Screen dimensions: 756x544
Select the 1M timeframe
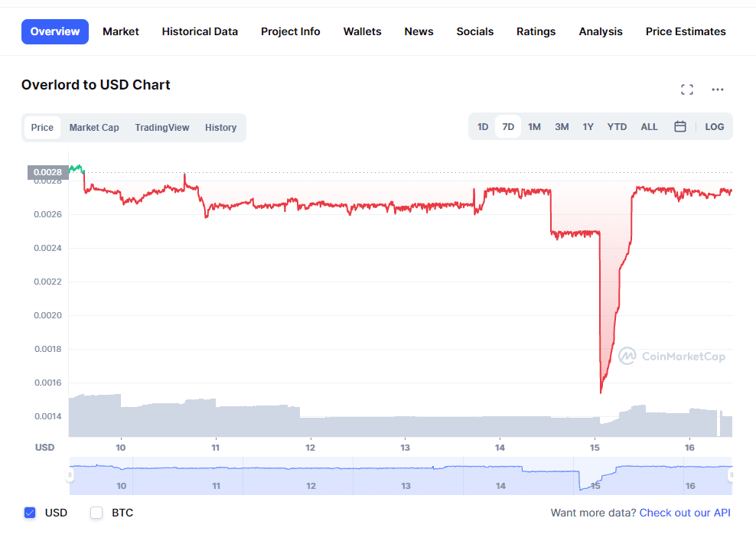click(x=534, y=126)
